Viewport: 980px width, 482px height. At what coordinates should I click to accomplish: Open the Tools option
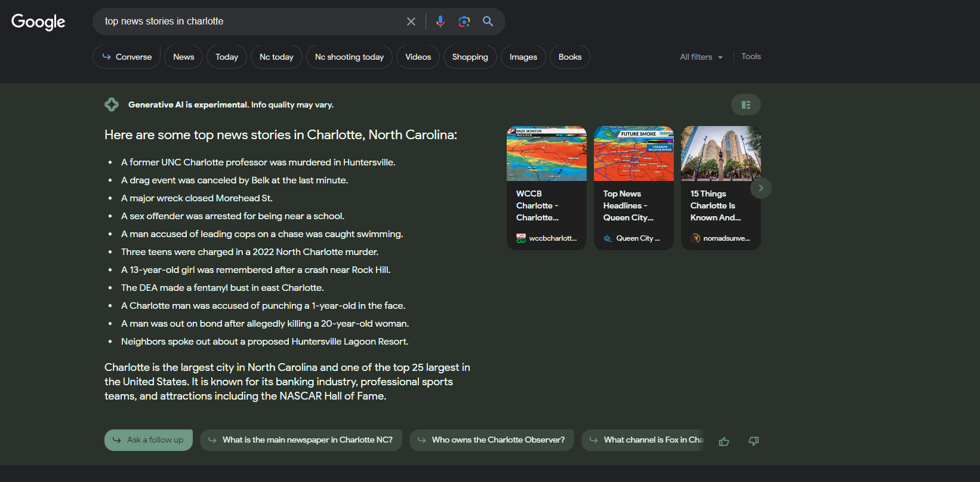pos(751,56)
